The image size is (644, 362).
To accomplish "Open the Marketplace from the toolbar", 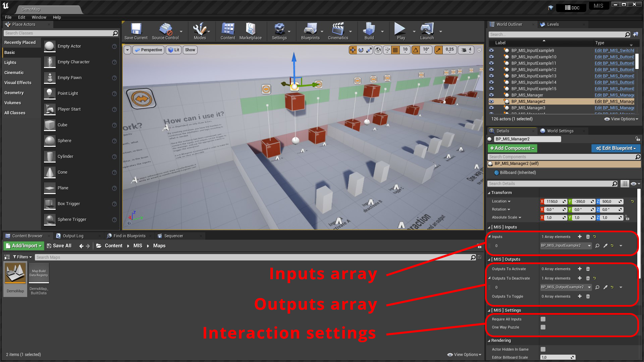I will click(x=251, y=30).
